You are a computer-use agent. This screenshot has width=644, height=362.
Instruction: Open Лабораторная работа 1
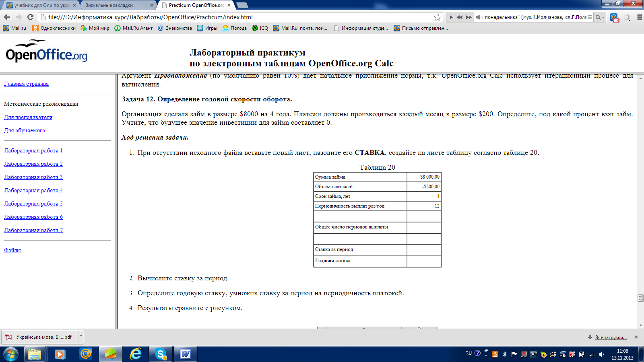coord(33,150)
